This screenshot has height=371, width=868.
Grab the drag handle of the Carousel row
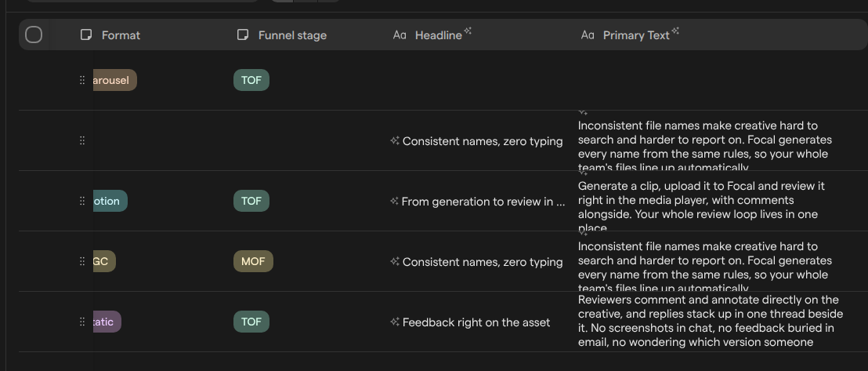82,81
